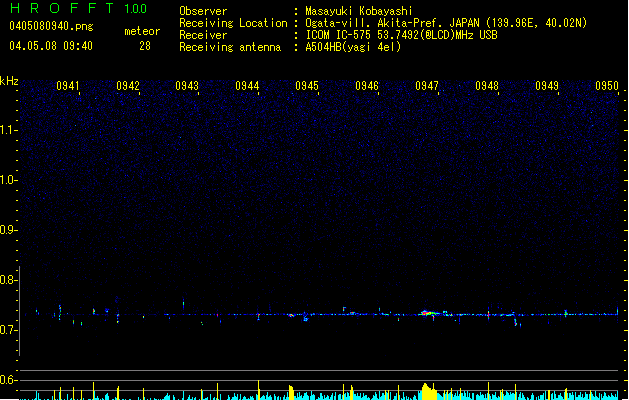Click the 0945 time marker
The width and height of the screenshot is (629, 400).
[307, 86]
